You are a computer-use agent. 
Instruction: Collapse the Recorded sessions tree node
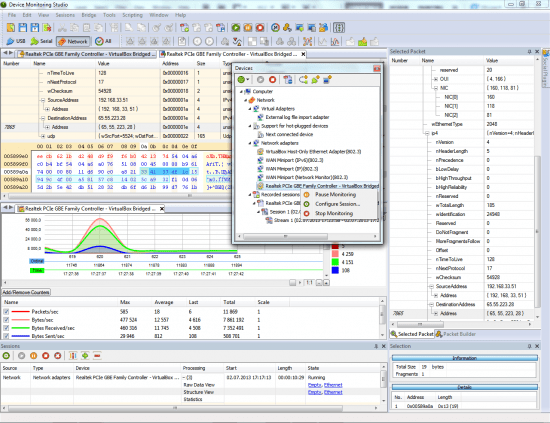[250, 195]
